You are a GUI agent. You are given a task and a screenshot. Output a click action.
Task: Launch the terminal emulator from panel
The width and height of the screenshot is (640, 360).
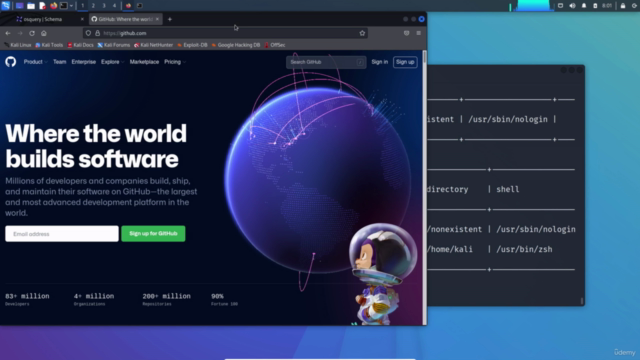tap(64, 6)
